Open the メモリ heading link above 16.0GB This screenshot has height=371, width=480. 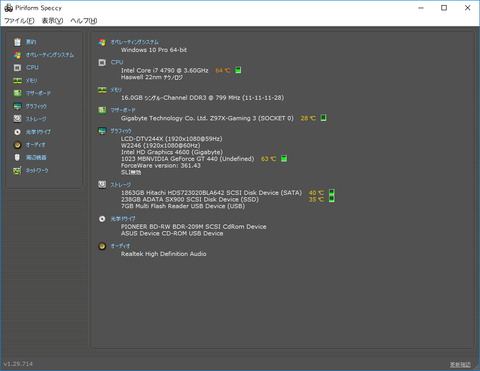point(116,90)
